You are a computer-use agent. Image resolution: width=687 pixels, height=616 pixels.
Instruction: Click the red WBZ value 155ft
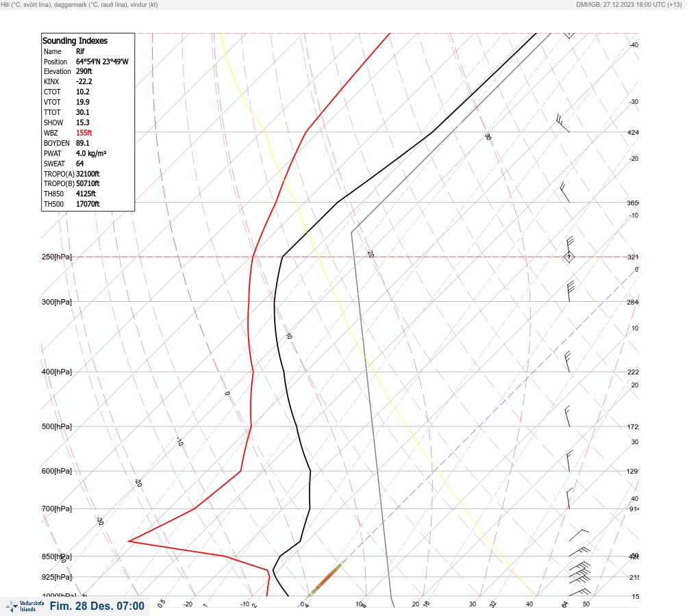coord(84,133)
